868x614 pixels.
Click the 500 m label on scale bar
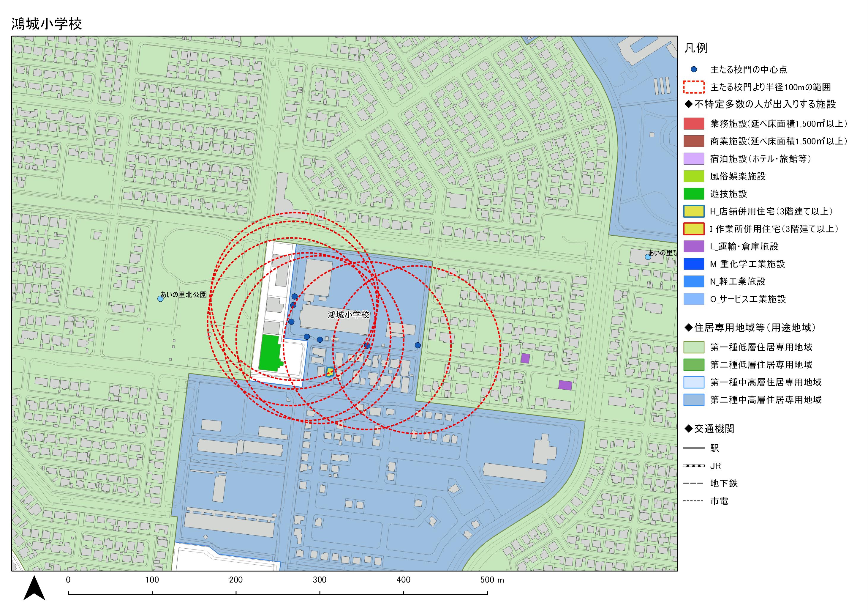(x=492, y=580)
